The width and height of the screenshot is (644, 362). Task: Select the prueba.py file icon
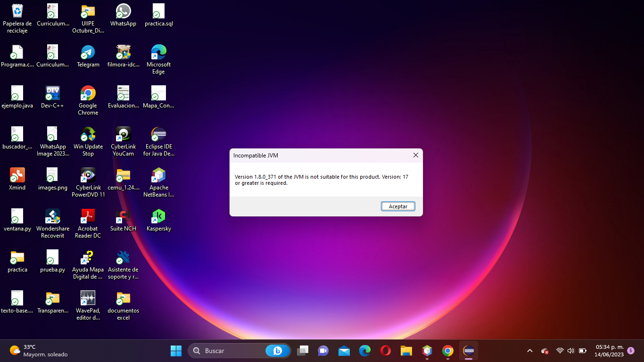pos(52,261)
